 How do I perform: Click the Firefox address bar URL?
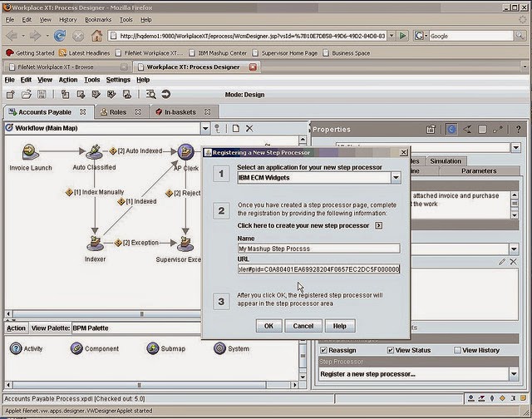click(252, 36)
